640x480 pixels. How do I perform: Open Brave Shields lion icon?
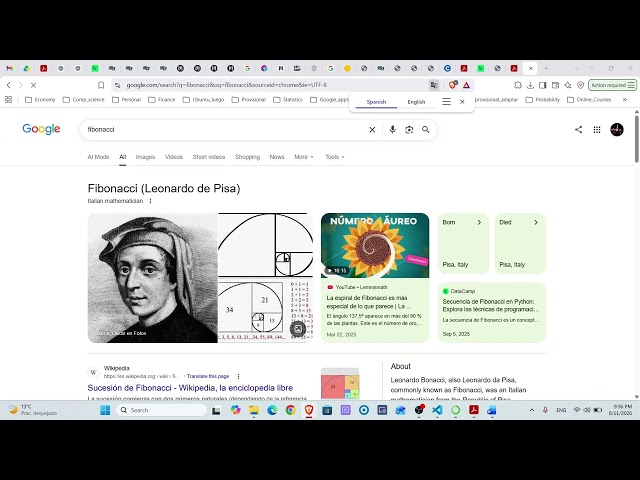point(452,85)
